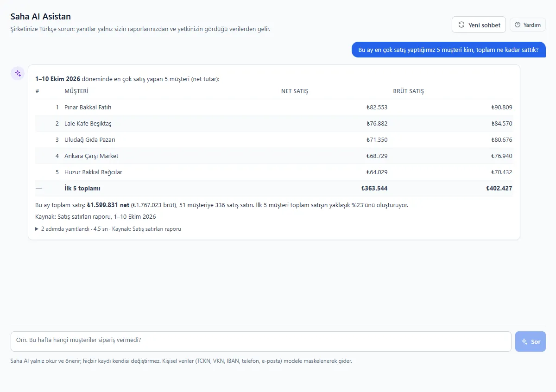Click gross sales value ₺80.676

point(502,140)
